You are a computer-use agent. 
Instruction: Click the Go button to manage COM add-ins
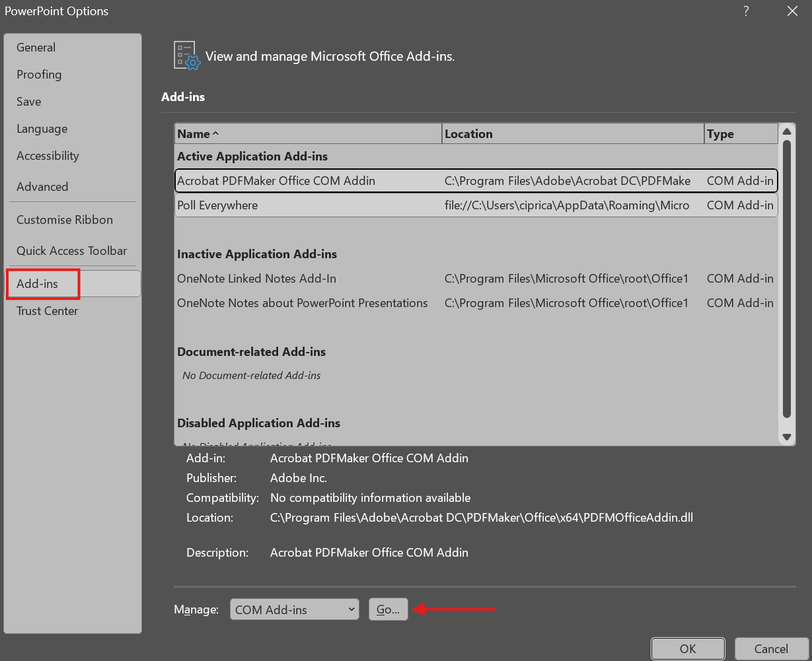(388, 609)
